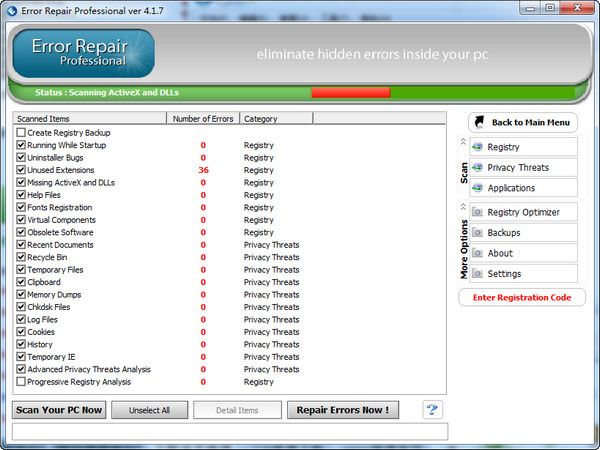Screen dimensions: 600x450
Task: Click the Backups option icon
Action: [x=477, y=233]
